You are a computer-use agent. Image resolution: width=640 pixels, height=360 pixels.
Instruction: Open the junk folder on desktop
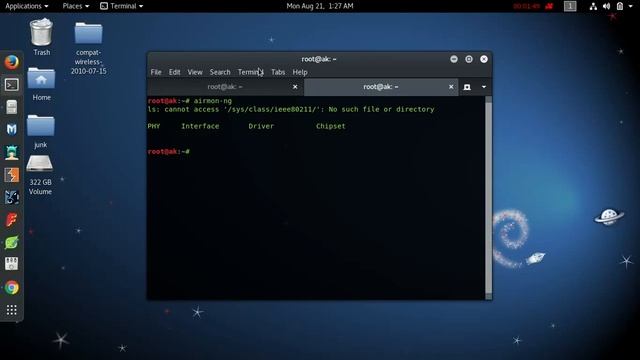[x=40, y=131]
